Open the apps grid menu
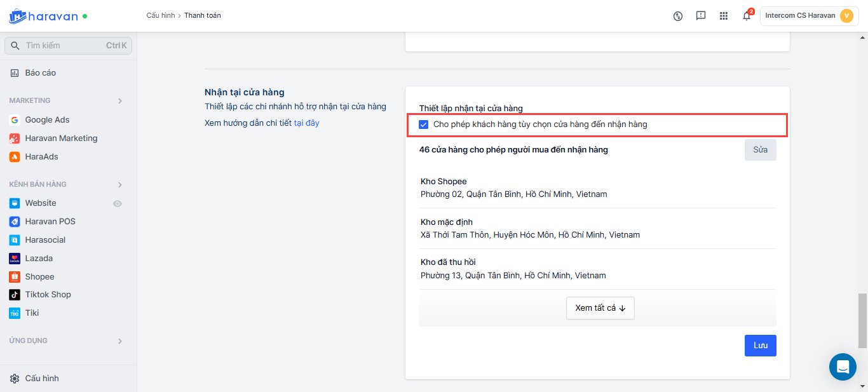The height and width of the screenshot is (392, 868). (724, 16)
